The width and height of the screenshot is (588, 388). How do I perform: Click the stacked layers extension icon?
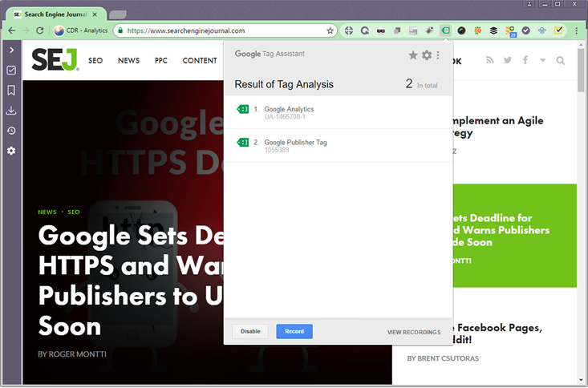pos(494,30)
